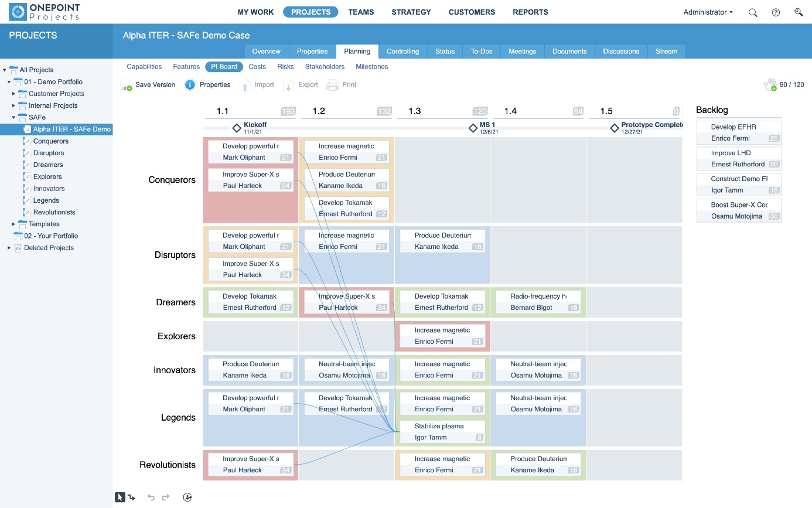Open the search magnifier icon
Image resolution: width=812 pixels, height=508 pixels.
tap(753, 12)
